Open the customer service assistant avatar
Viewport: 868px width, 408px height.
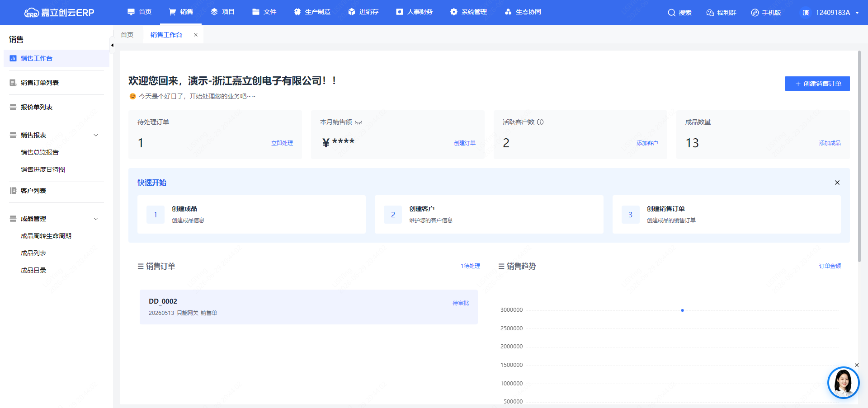pyautogui.click(x=843, y=383)
